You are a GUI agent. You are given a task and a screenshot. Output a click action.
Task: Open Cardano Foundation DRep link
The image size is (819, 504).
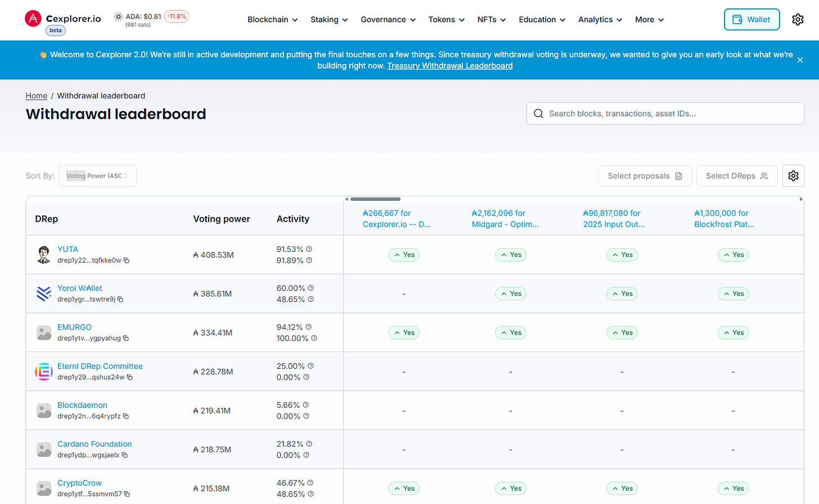pos(94,444)
